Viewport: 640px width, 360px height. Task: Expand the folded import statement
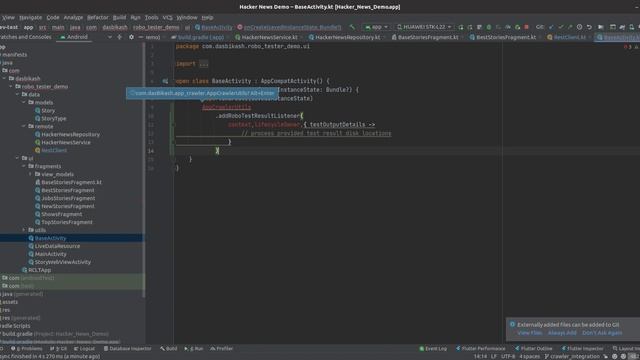tap(204, 64)
